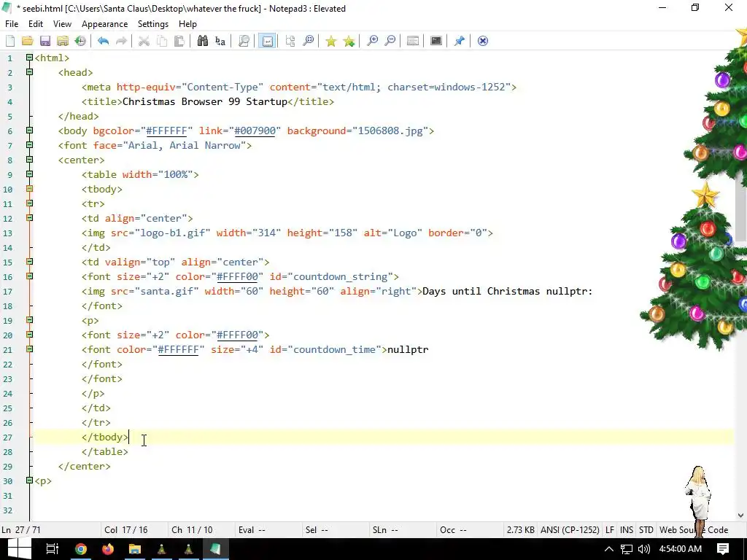Collapse the tr fold on line 11

(x=29, y=203)
